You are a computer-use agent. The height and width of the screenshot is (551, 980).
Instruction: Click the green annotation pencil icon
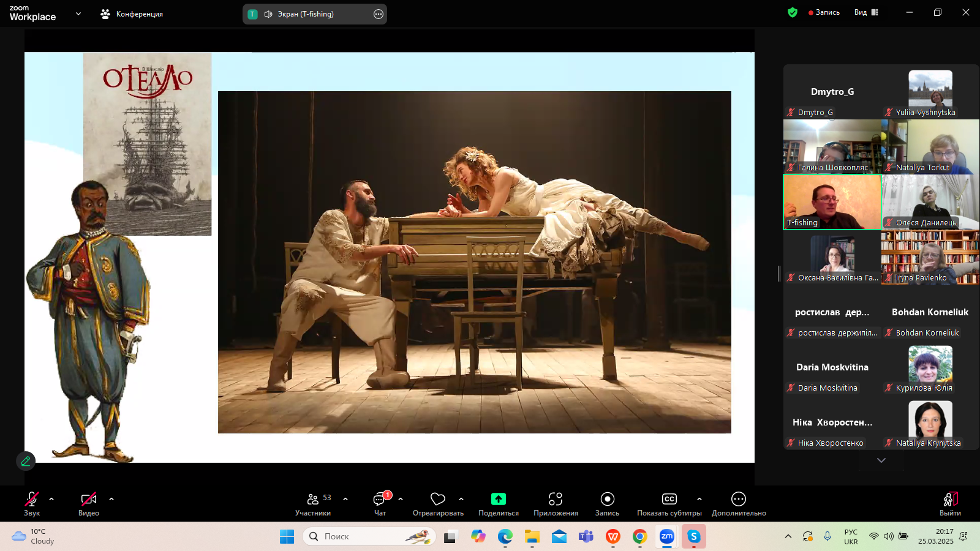coord(26,461)
